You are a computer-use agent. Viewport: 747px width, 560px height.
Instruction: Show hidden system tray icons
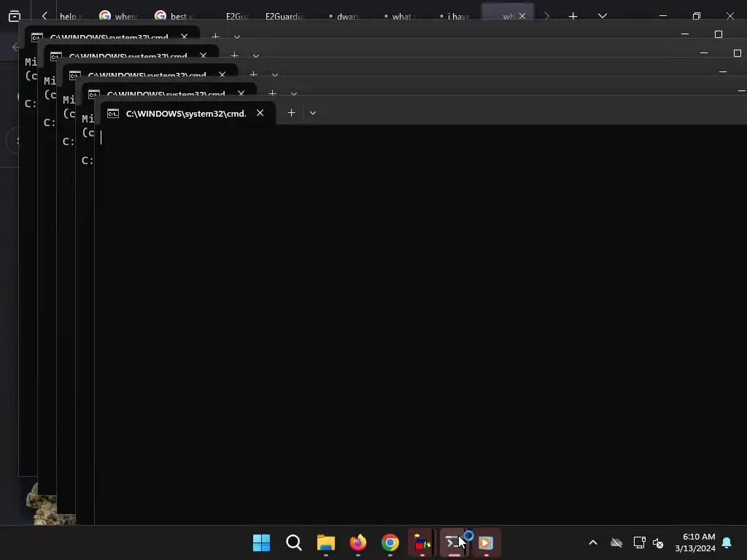[593, 542]
